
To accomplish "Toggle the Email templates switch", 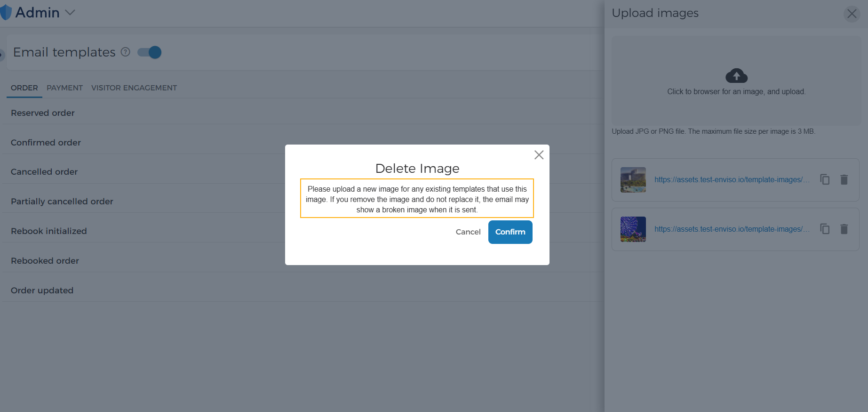I will point(150,52).
